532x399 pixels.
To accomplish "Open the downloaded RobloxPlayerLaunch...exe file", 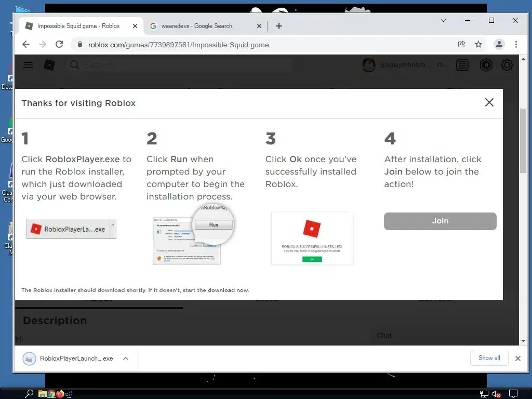I will tap(68, 358).
